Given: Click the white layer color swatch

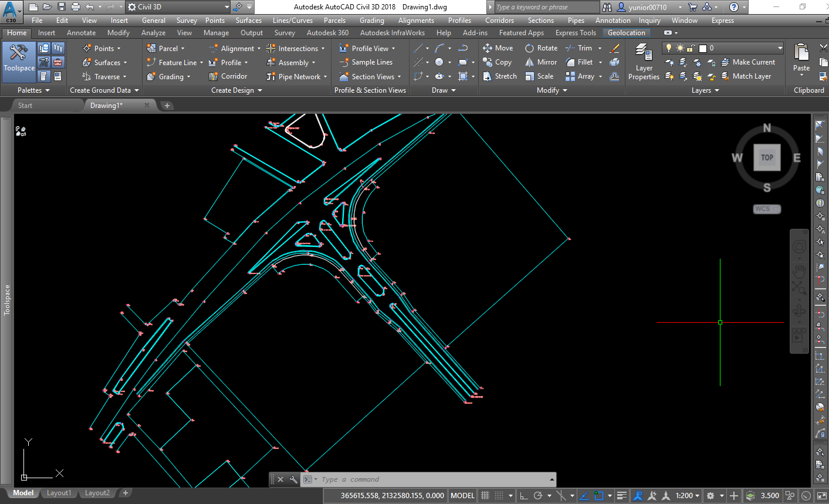Looking at the screenshot, I should tap(703, 48).
